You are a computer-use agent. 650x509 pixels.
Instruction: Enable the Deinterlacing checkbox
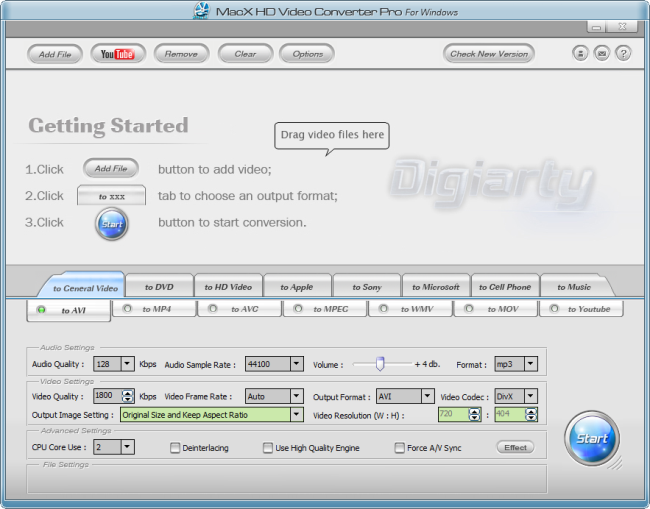pyautogui.click(x=175, y=448)
